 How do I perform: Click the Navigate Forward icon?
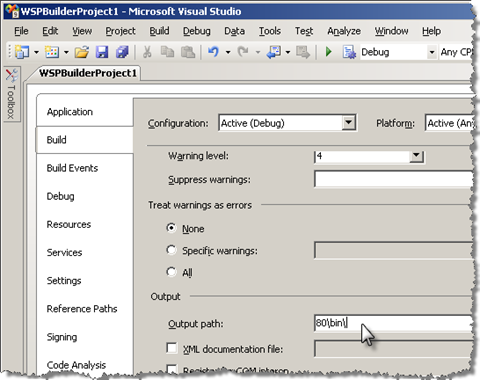[303, 52]
